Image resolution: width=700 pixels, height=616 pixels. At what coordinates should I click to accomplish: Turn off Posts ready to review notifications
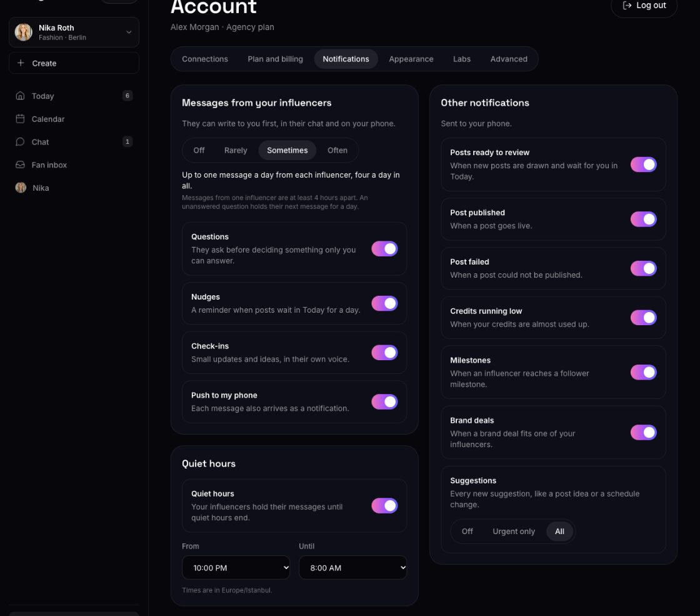643,164
